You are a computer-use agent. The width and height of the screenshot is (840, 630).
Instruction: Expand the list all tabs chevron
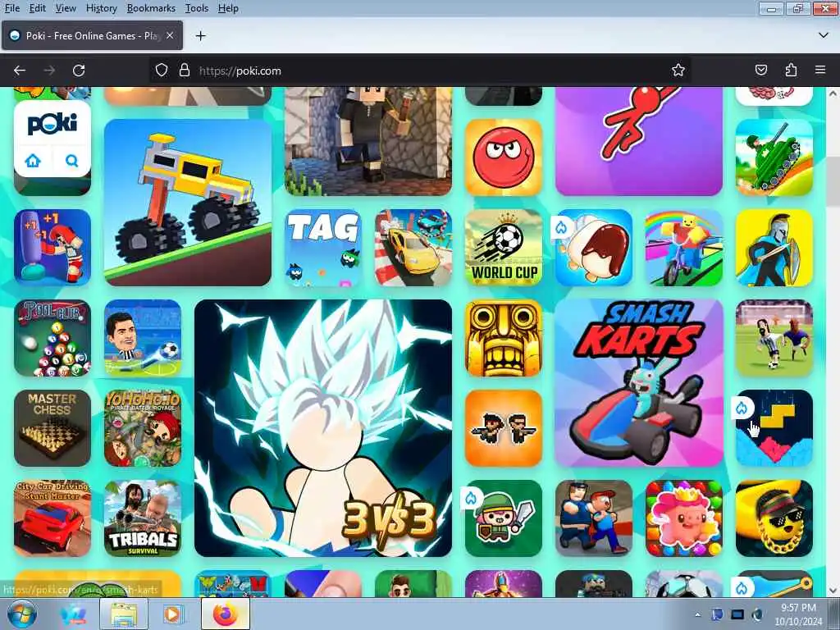824,35
